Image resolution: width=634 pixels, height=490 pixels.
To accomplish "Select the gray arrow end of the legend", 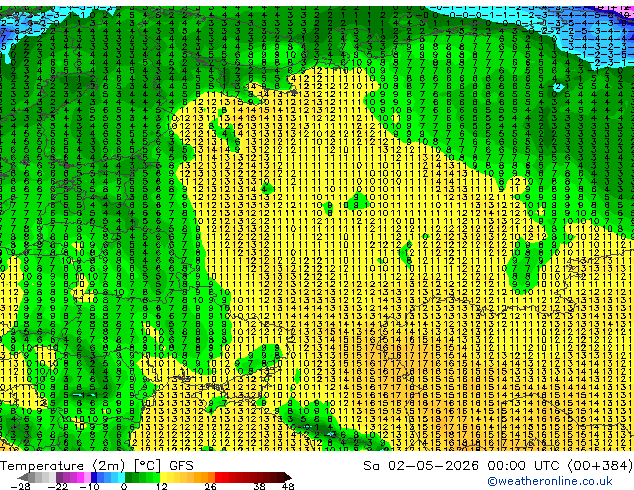I will [x=23, y=477].
